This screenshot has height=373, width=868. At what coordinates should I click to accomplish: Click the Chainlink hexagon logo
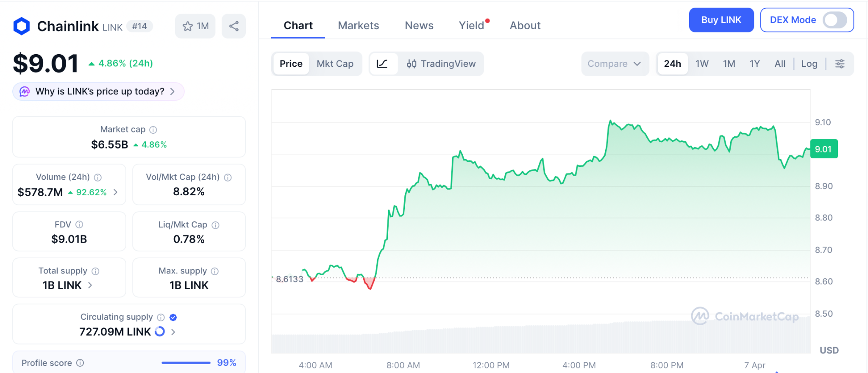click(22, 26)
